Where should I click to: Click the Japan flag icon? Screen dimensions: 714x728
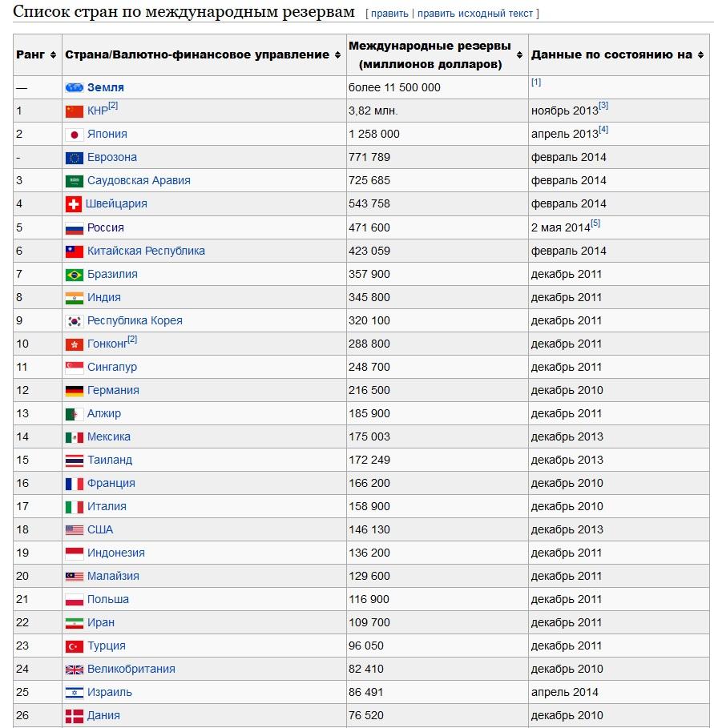(x=74, y=134)
